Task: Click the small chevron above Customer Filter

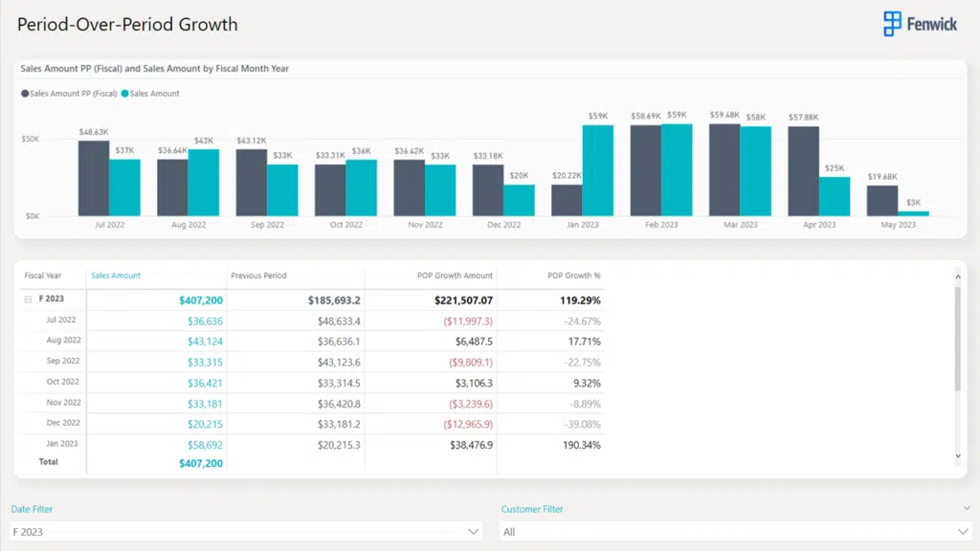Action: point(965,509)
